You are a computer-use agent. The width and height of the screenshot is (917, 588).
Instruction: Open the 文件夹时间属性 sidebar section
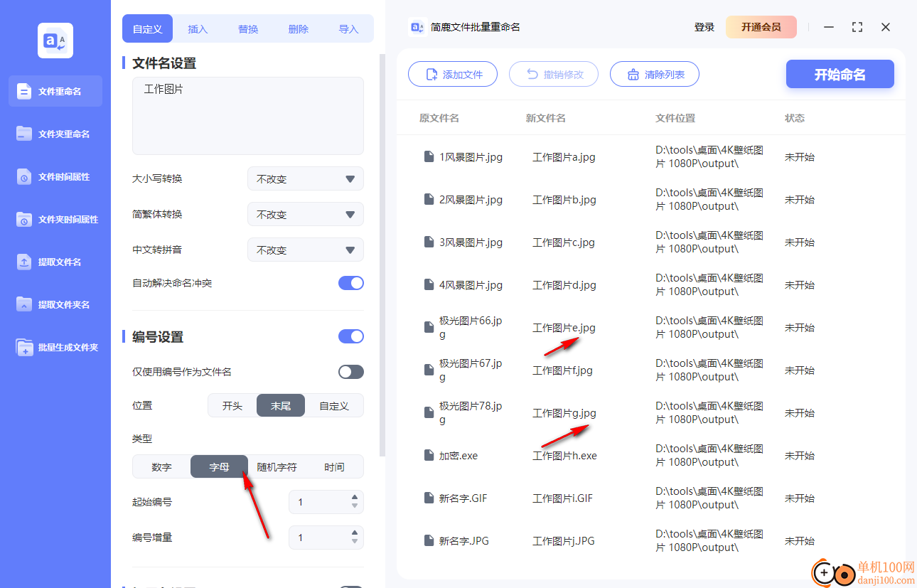(55, 219)
